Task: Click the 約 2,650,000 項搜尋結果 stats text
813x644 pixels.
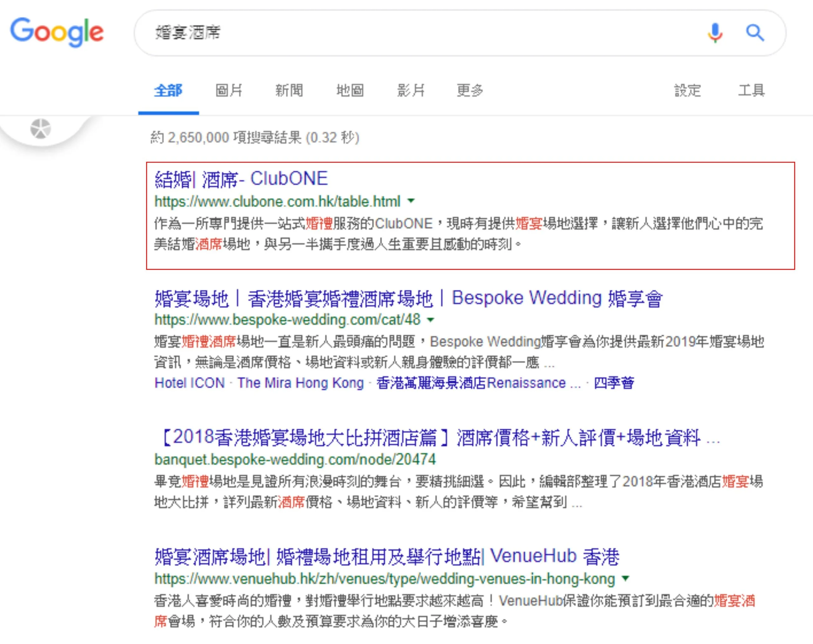Action: [255, 137]
